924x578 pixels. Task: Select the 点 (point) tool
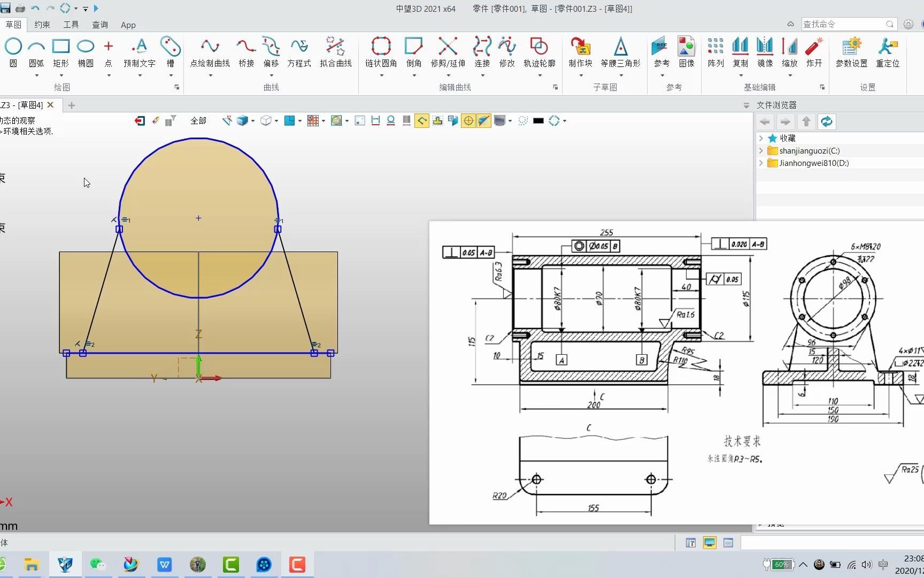(109, 52)
